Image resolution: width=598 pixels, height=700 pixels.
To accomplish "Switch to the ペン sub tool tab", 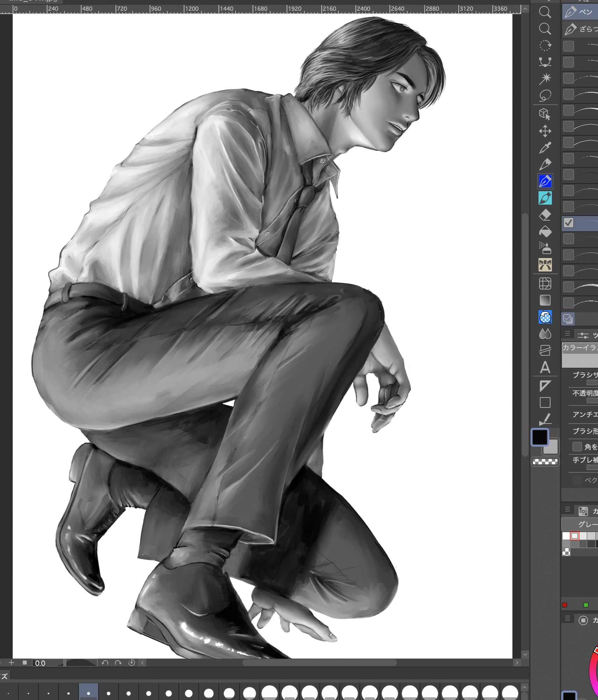I will [580, 12].
